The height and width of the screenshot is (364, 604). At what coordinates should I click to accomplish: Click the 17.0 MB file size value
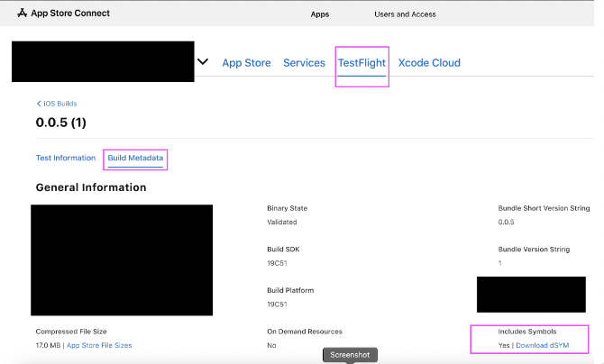(48, 345)
